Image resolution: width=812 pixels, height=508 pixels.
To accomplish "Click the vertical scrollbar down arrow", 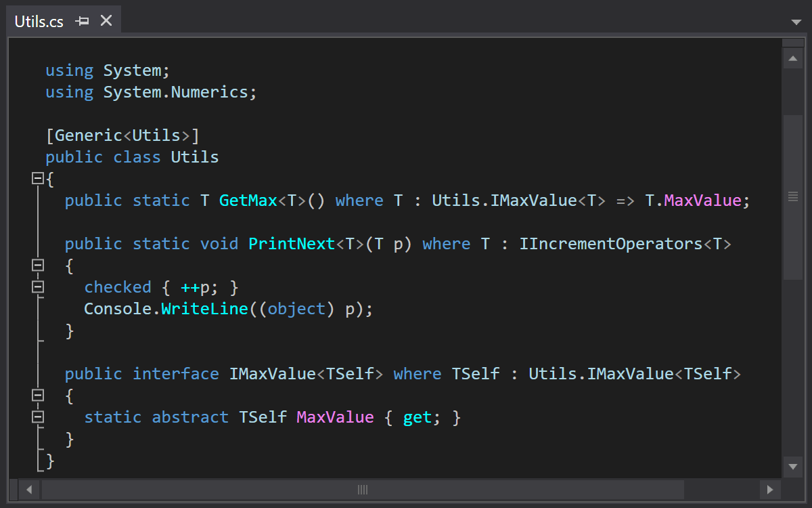I will [792, 467].
